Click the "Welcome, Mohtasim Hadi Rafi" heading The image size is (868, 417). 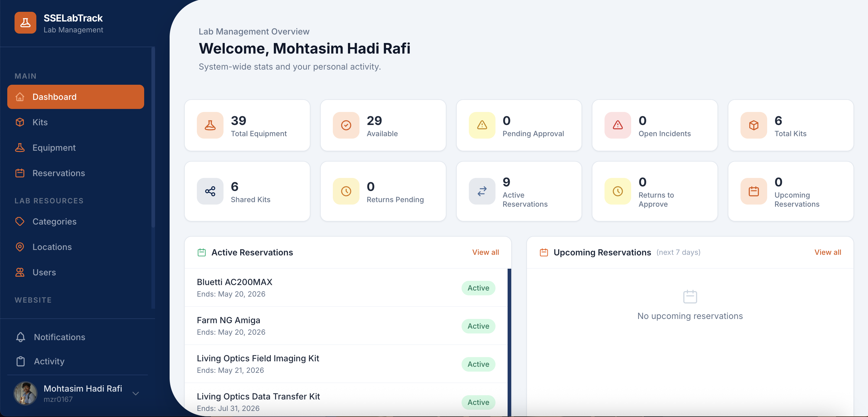click(x=305, y=48)
